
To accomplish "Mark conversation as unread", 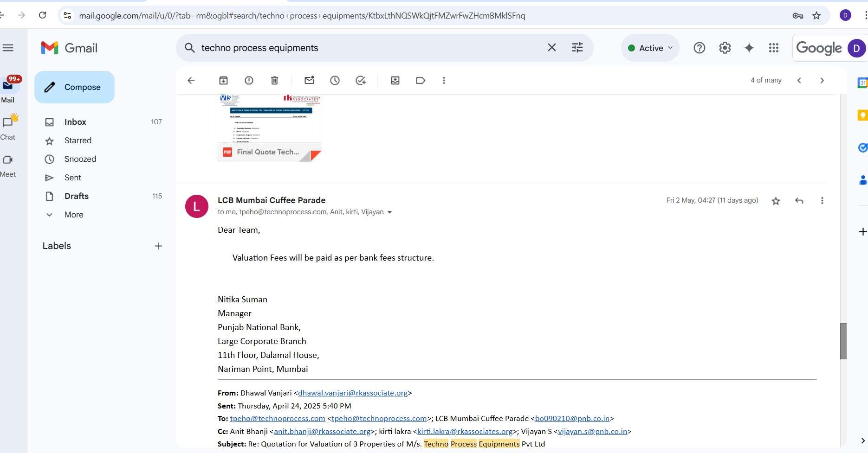I will point(309,80).
